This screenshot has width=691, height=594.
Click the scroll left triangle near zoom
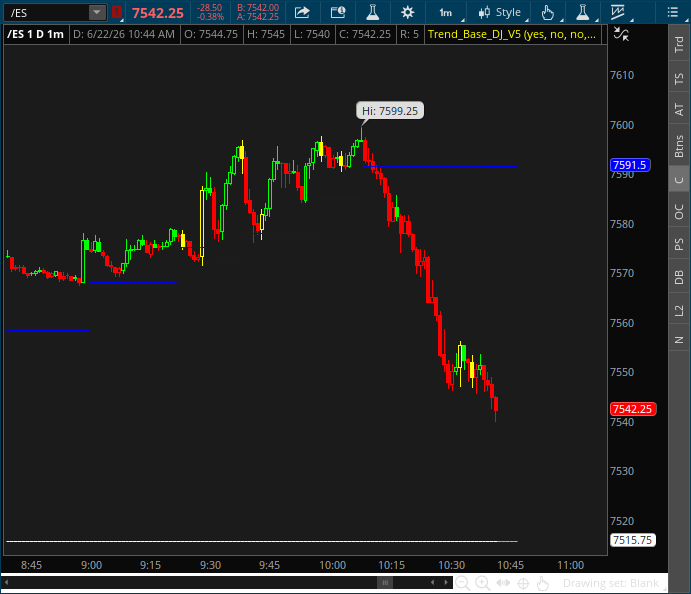[432, 583]
